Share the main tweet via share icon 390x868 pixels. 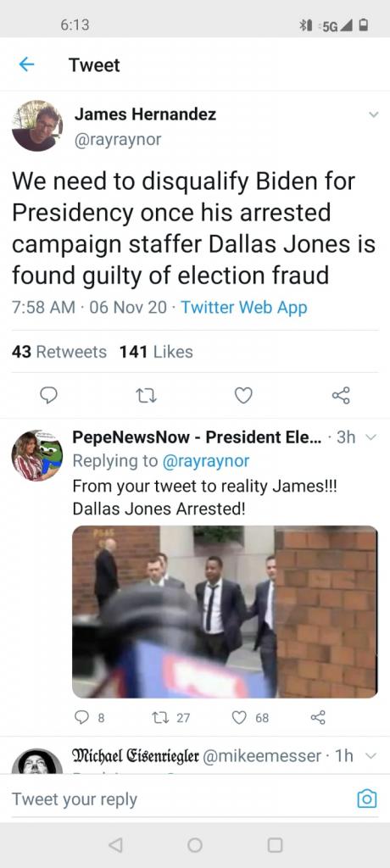tap(341, 395)
